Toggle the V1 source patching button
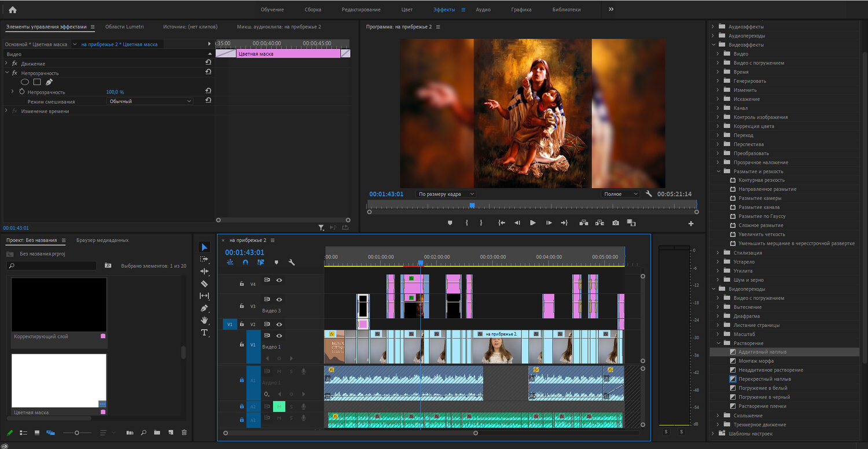 click(x=230, y=324)
